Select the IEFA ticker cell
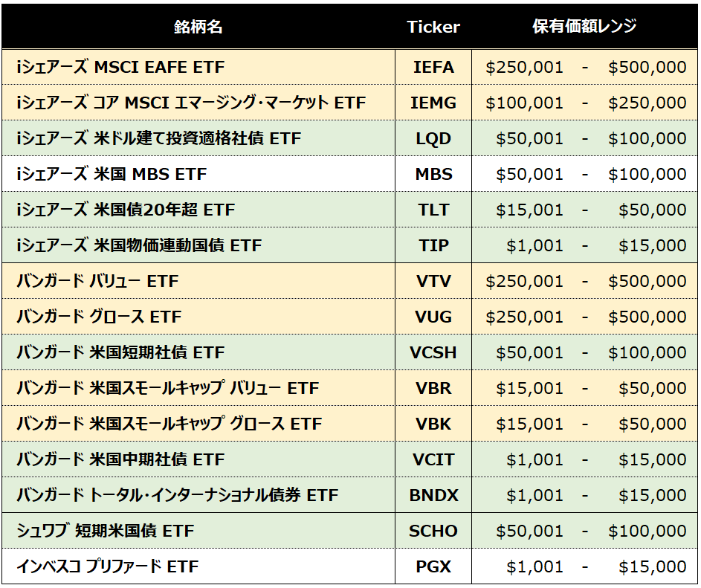 [433, 68]
